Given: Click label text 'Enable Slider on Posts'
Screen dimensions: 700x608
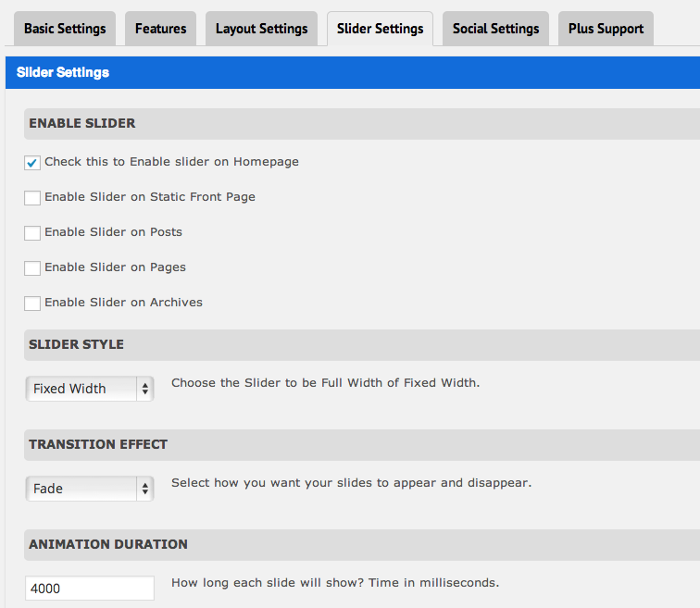Looking at the screenshot, I should coord(113,232).
